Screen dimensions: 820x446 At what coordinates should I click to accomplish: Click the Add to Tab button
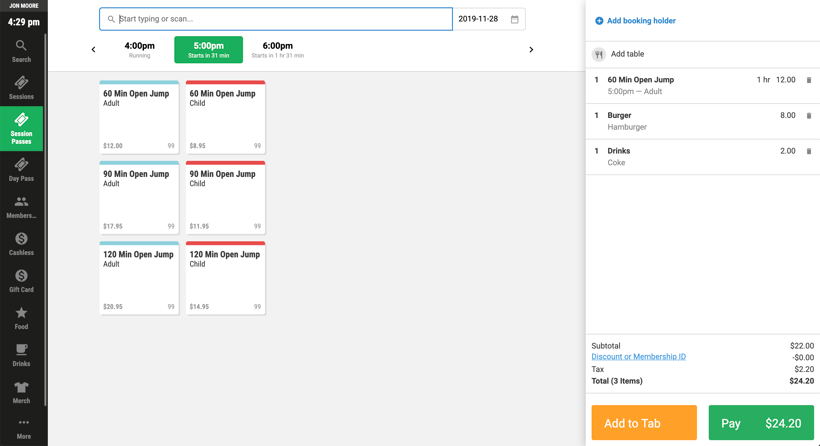(644, 422)
